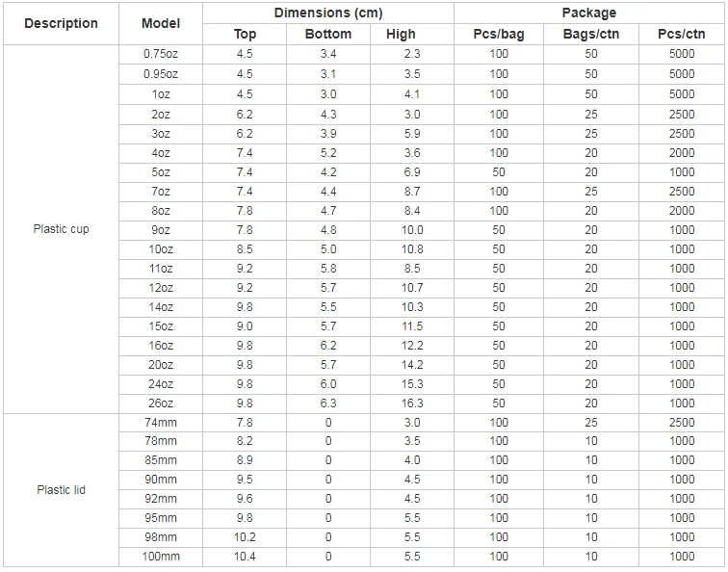Click the 20oz model cell
This screenshot has height=572, width=728.
(x=161, y=365)
